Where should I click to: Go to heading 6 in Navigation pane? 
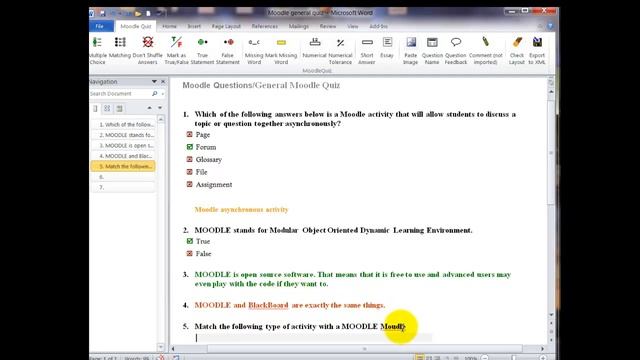click(123, 177)
